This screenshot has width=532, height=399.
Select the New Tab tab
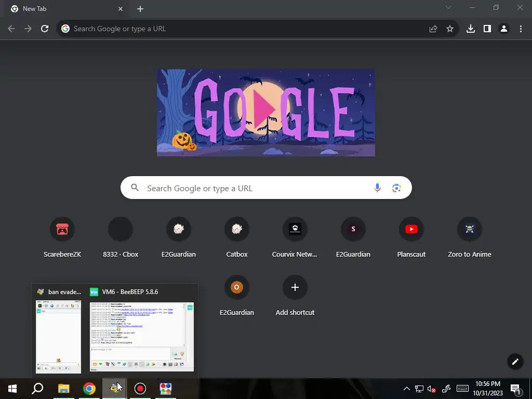coord(66,9)
